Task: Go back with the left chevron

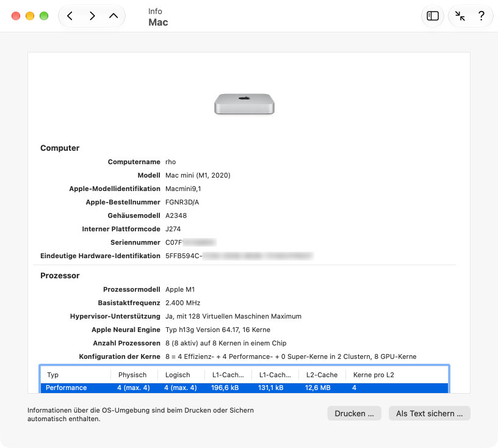Action: (x=70, y=16)
